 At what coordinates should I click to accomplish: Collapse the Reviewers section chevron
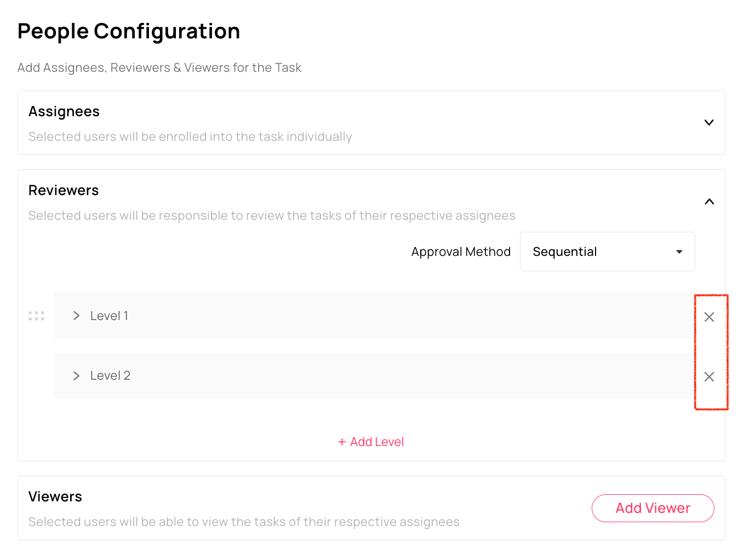[709, 202]
